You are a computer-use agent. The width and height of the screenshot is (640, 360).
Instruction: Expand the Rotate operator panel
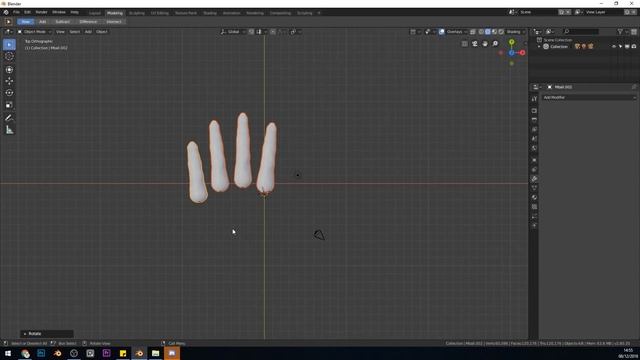(25, 334)
